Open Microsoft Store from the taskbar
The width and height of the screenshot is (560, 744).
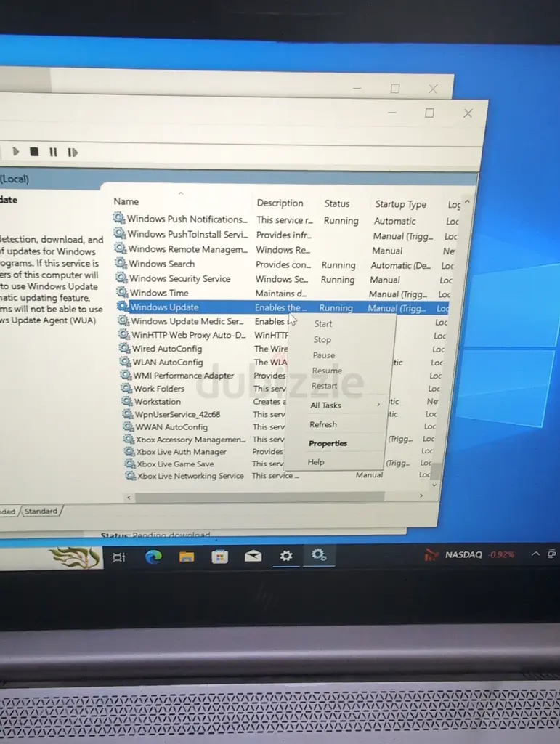[x=219, y=557]
